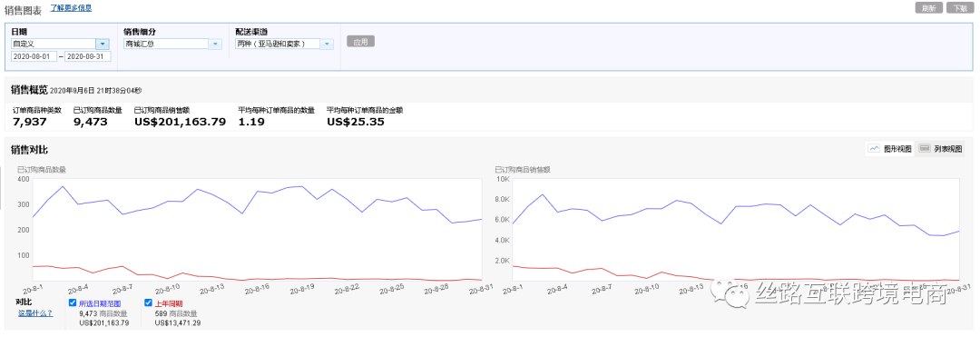Switch to 列表视图 table view

point(940,149)
